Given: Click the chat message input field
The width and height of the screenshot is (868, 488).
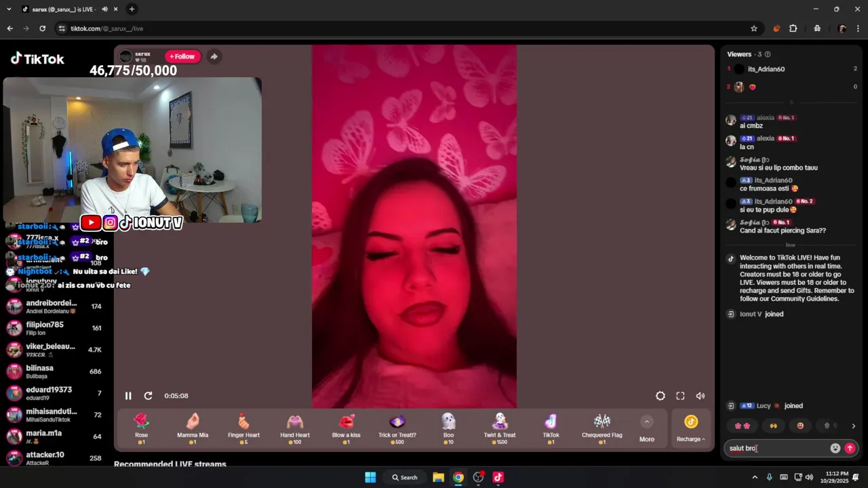Looking at the screenshot, I should pos(777,448).
